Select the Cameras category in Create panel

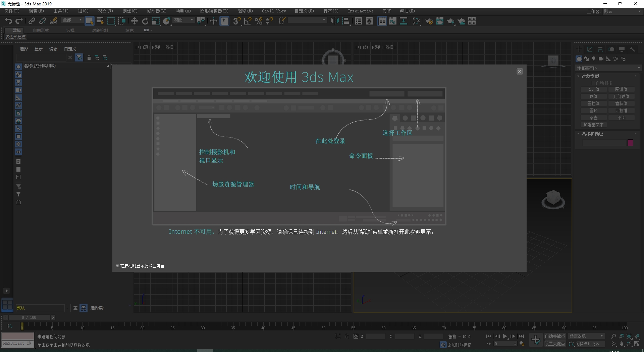pos(601,59)
